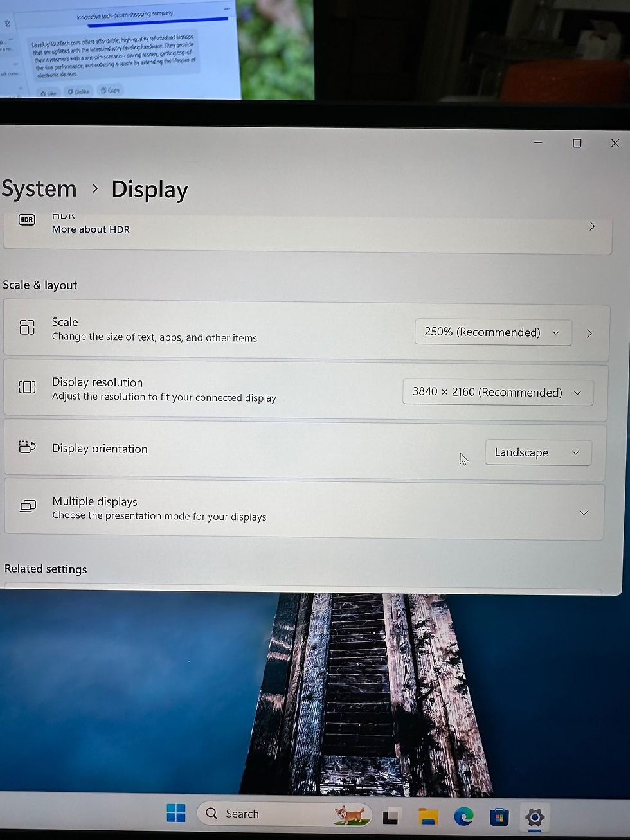Open the Windows Start menu
This screenshot has height=840, width=630.
(176, 813)
